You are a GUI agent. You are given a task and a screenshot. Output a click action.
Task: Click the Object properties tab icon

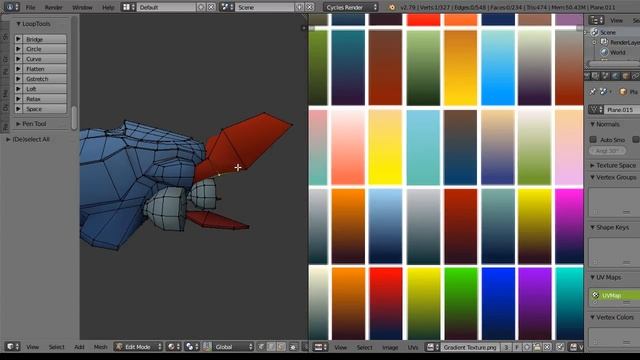626,76
